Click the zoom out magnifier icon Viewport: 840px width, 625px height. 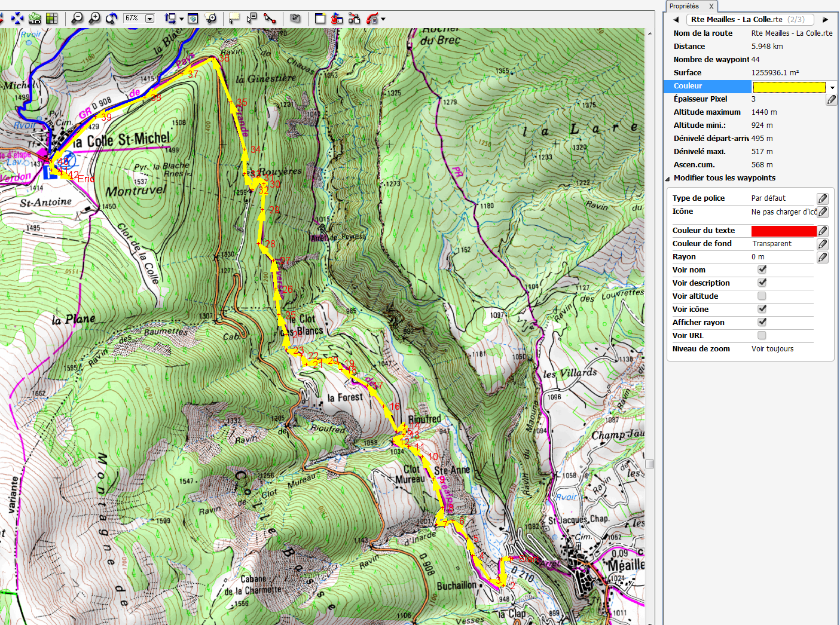tap(77, 19)
